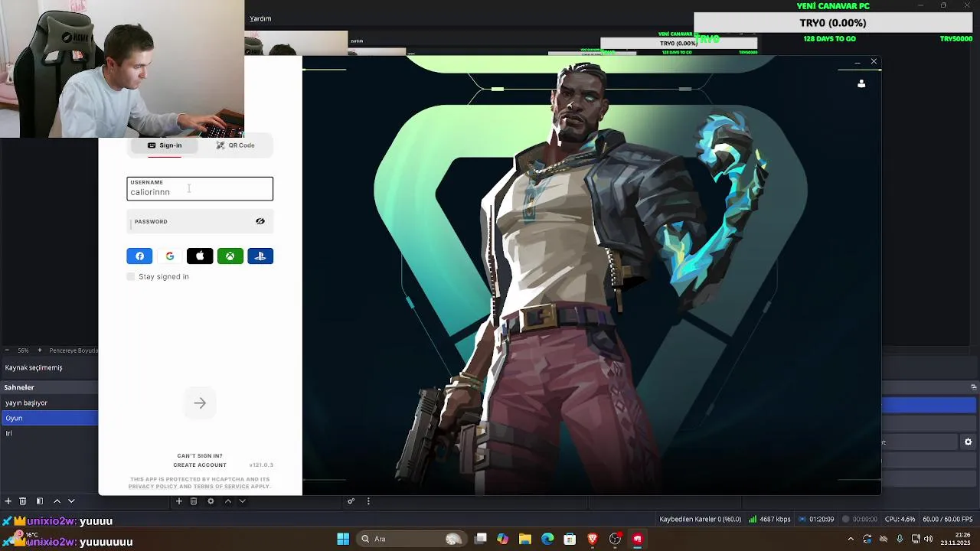Open scene filters icon in the scenes toolbar

coord(39,501)
